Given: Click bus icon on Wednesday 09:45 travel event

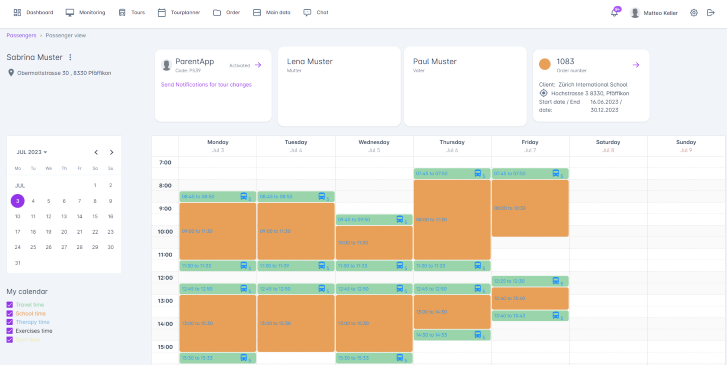Looking at the screenshot, I should click(400, 219).
